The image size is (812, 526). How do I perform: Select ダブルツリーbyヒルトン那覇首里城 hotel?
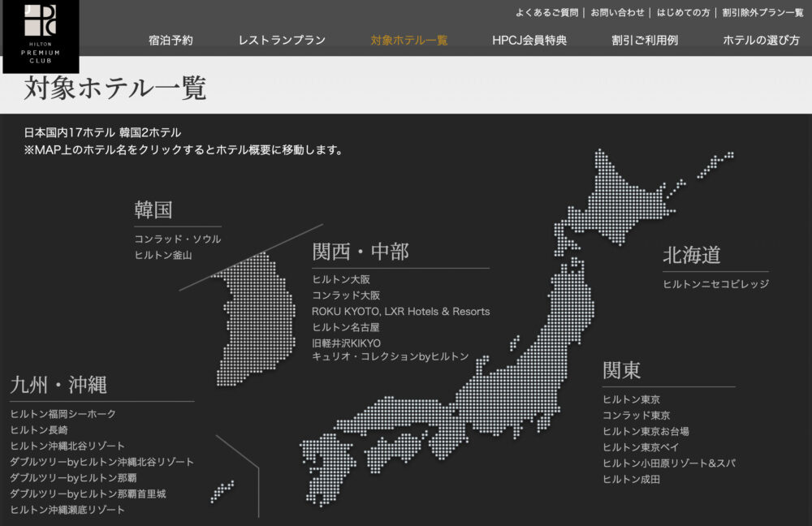click(x=88, y=494)
